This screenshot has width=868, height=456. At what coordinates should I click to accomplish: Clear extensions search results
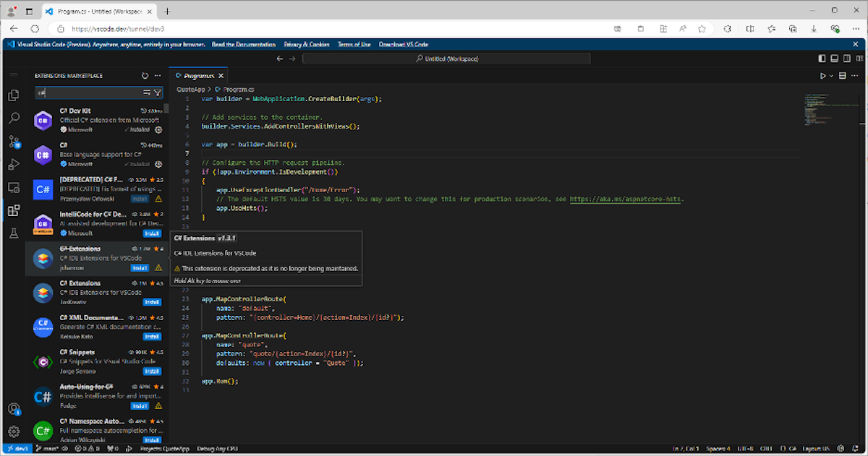147,93
